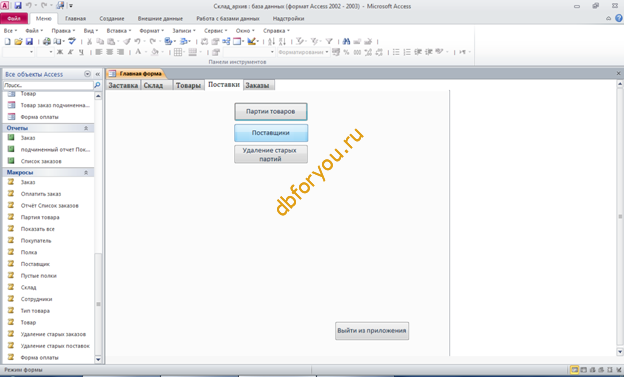The image size is (624, 377).
Task: Select the Удаление старых заказов macro
Action: coord(53,334)
